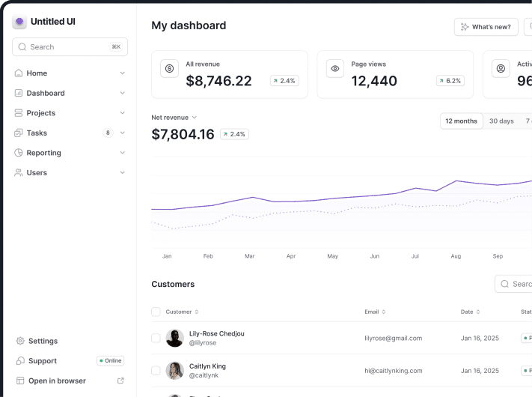Open the Projects nav item
The width and height of the screenshot is (532, 397).
tap(70, 113)
